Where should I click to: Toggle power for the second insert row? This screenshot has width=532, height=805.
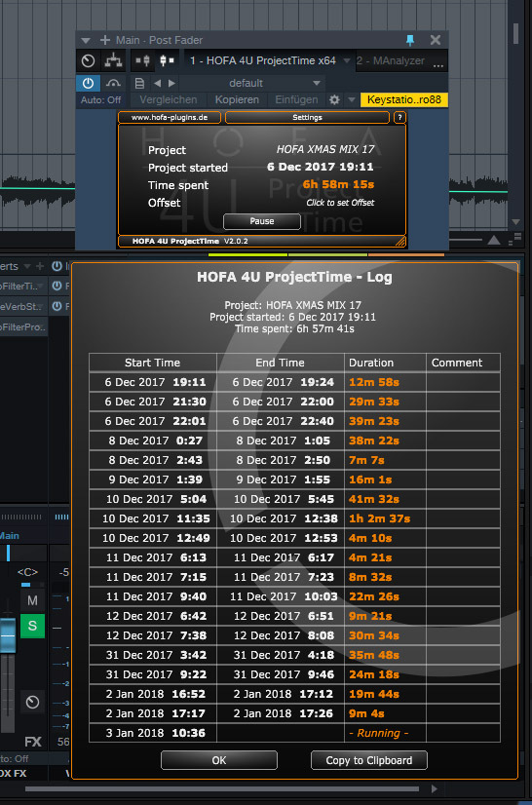click(x=57, y=306)
